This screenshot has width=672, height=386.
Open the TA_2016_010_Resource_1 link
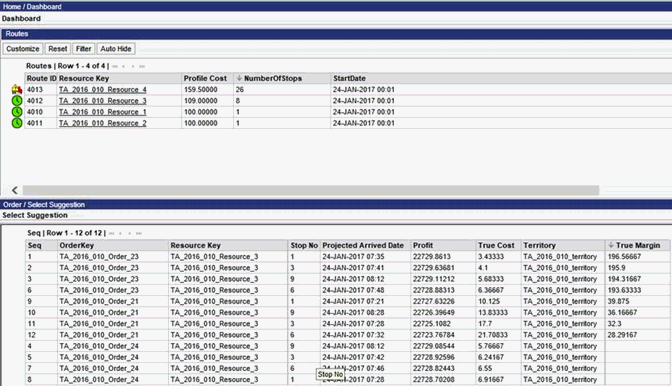102,112
